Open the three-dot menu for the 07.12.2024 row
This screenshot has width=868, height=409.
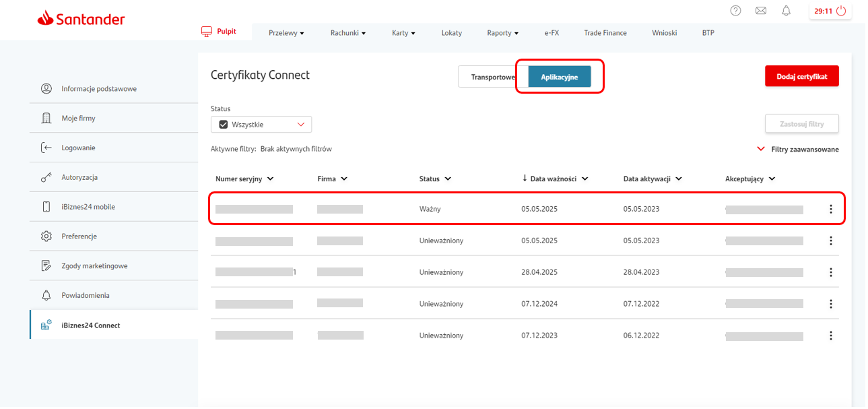830,304
